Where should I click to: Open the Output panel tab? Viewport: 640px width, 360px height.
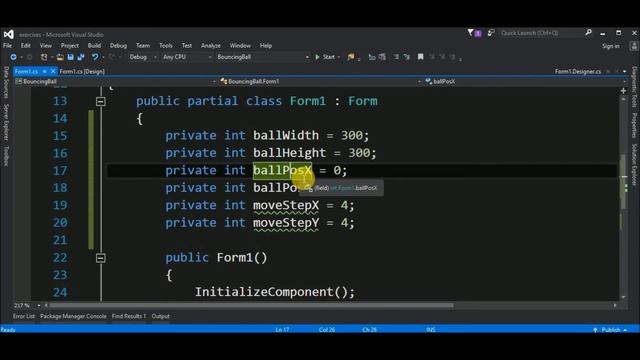click(160, 316)
